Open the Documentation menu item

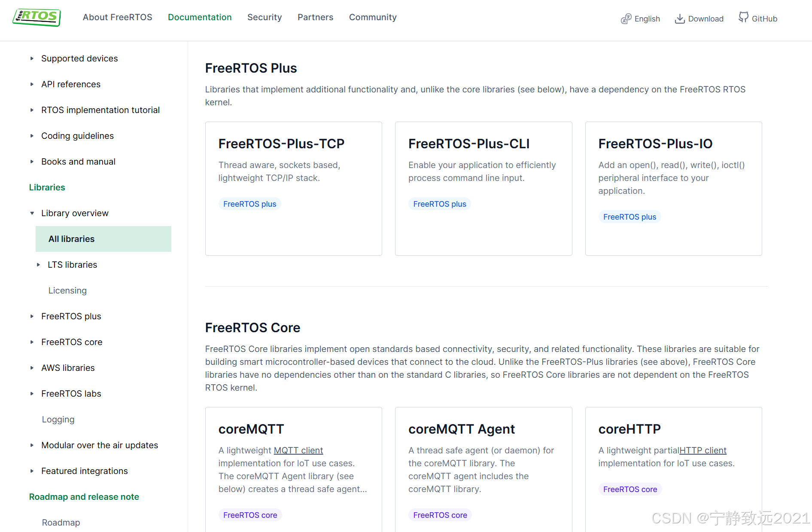tap(200, 17)
